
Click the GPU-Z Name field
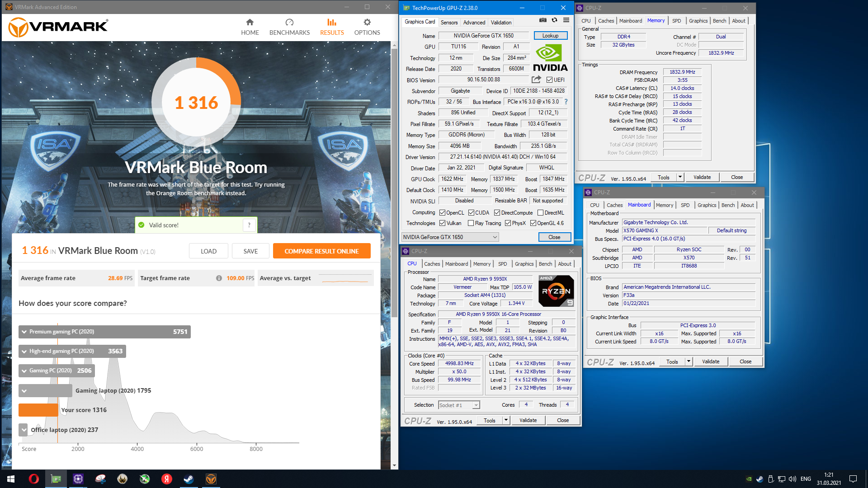(x=484, y=36)
